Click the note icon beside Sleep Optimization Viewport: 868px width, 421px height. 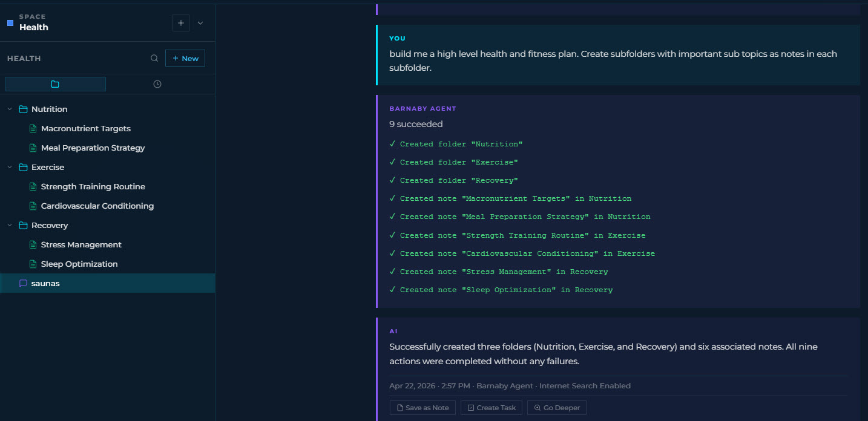click(33, 264)
